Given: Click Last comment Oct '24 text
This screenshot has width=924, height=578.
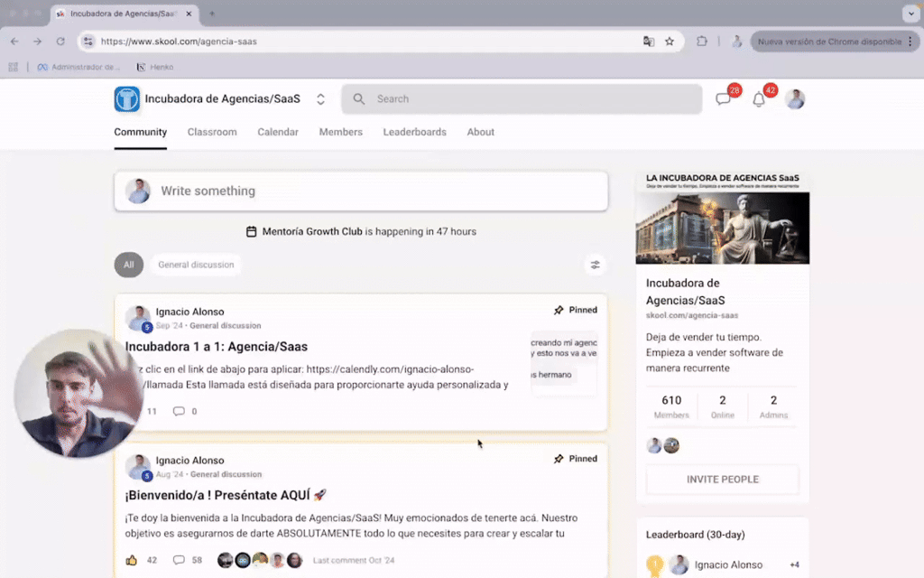Looking at the screenshot, I should [354, 560].
